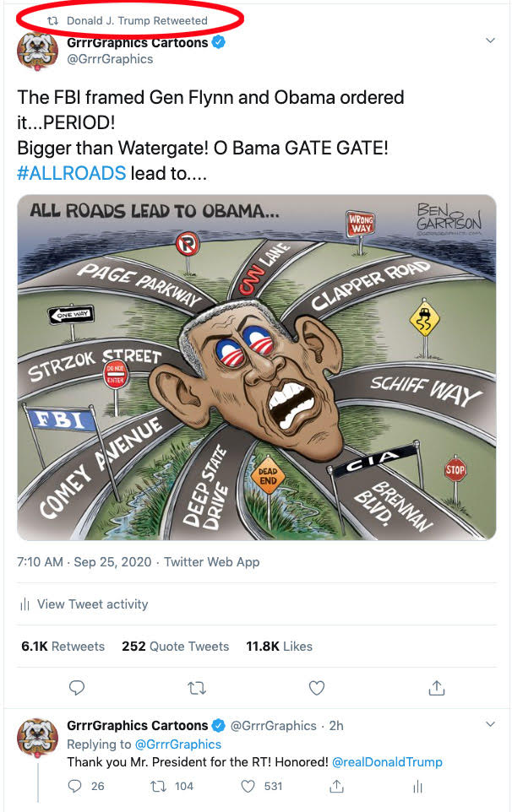This screenshot has width=512, height=812.
Task: Open the Ben Garrison cartoon image
Action: [x=257, y=367]
